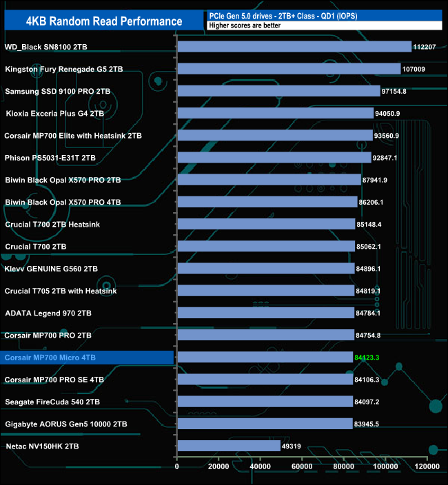Click the 86206.1 score value
The image size is (448, 485).
[371, 203]
